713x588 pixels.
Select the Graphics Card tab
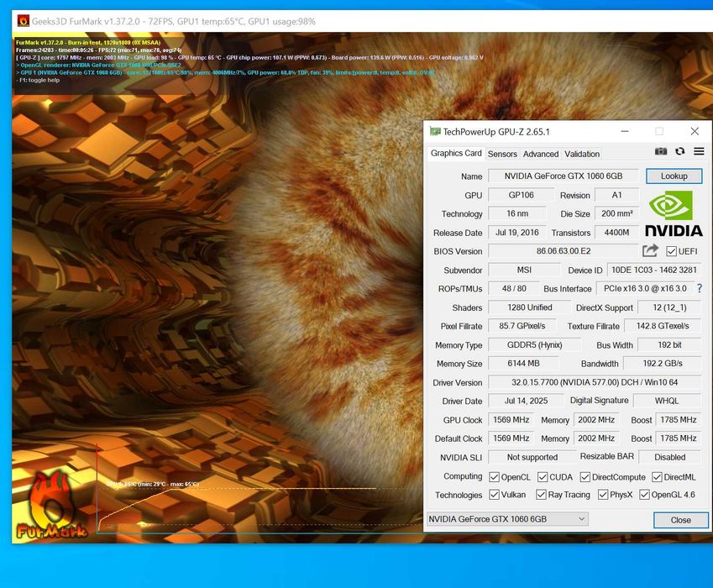pyautogui.click(x=456, y=153)
